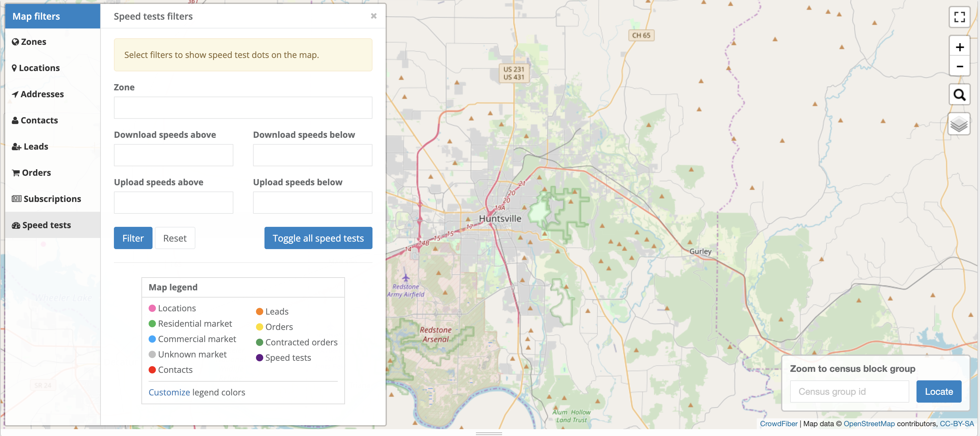
Task: Open the map layers control
Action: pyautogui.click(x=959, y=124)
